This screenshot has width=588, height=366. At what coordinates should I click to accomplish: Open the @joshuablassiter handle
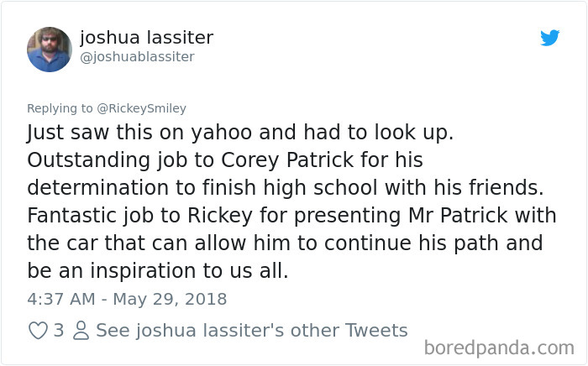coord(137,56)
